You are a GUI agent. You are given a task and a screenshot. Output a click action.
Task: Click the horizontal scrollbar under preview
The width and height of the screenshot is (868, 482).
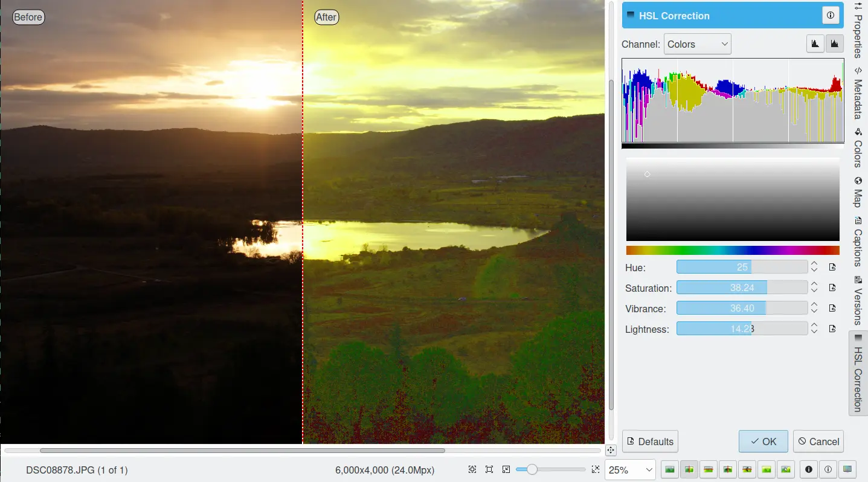click(x=242, y=451)
